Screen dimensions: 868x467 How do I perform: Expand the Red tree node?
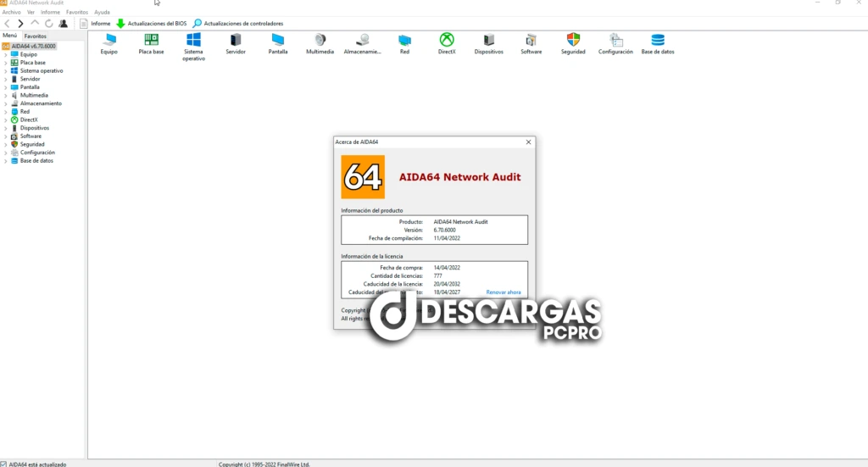[6, 111]
